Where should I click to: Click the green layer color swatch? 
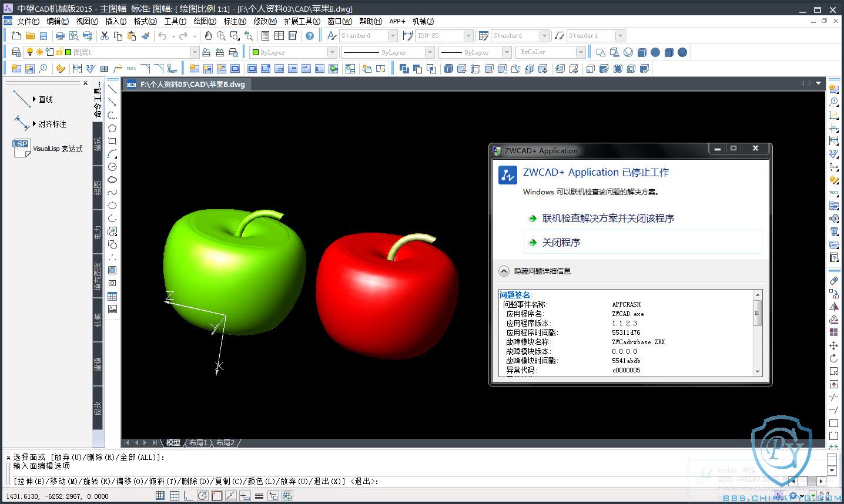(x=68, y=52)
